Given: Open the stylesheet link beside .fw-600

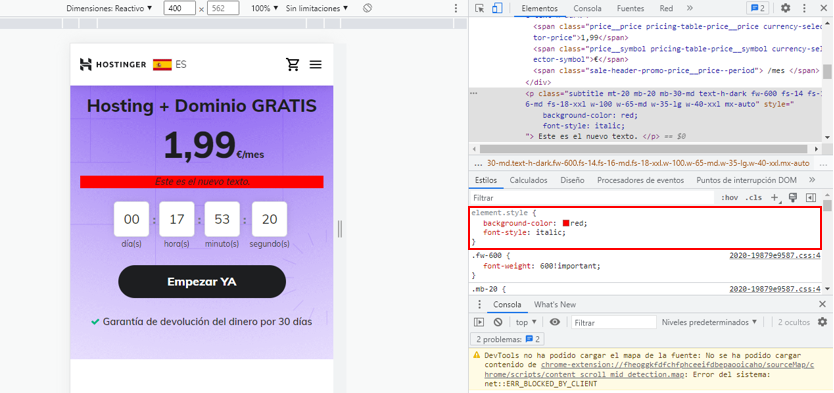Looking at the screenshot, I should point(776,255).
